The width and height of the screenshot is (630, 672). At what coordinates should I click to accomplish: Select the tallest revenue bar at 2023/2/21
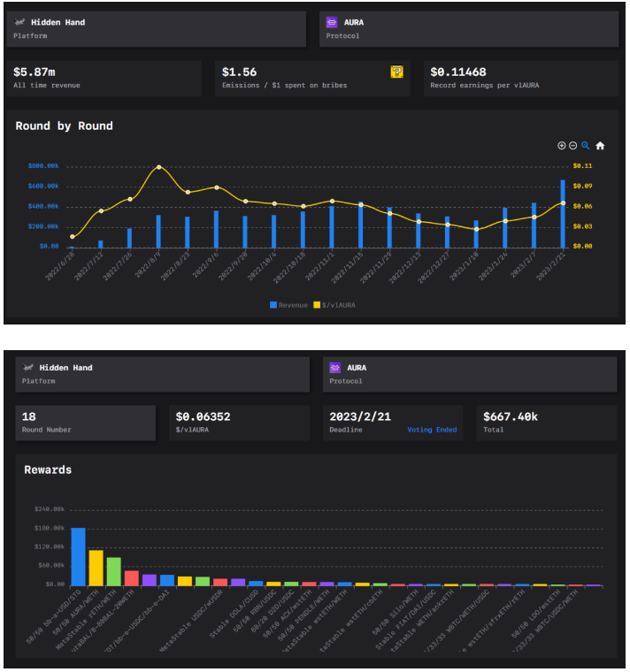click(x=563, y=214)
